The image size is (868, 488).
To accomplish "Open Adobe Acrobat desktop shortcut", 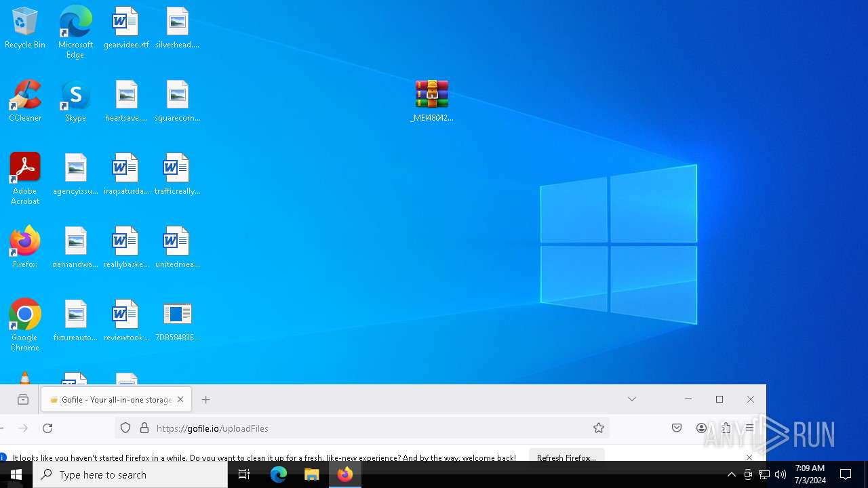I will [x=25, y=178].
